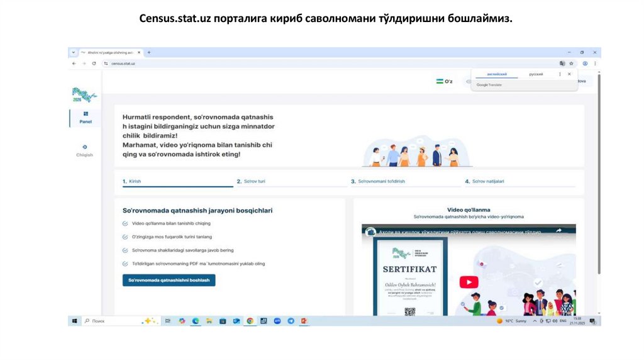Show hidden system tray icons
644x361 pixels.
click(535, 321)
